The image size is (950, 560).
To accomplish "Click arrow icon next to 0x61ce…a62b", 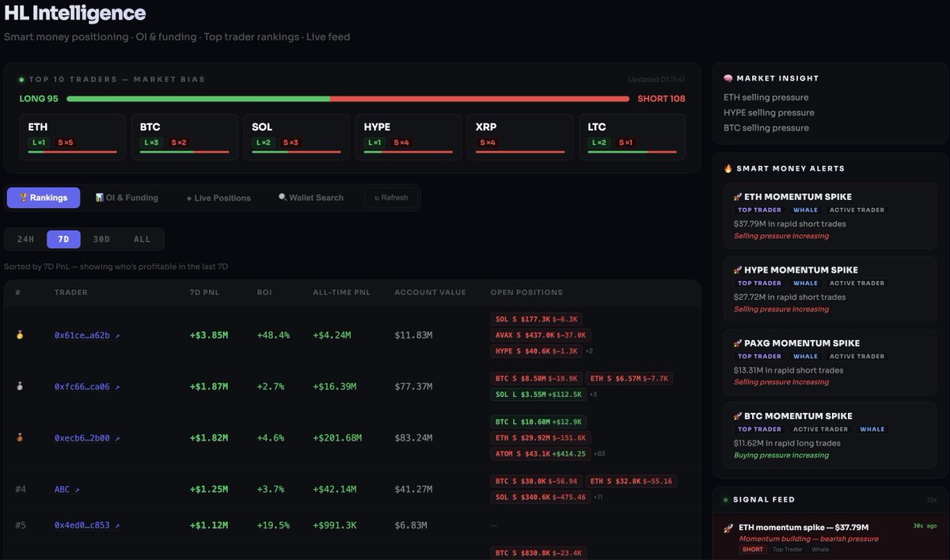I will point(117,336).
